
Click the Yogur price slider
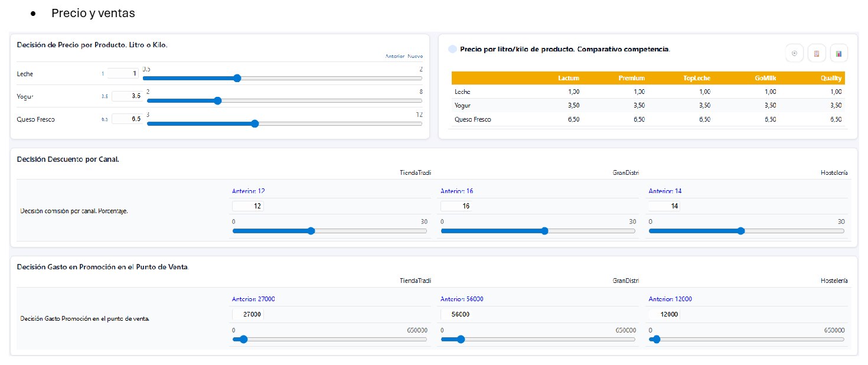pos(284,100)
